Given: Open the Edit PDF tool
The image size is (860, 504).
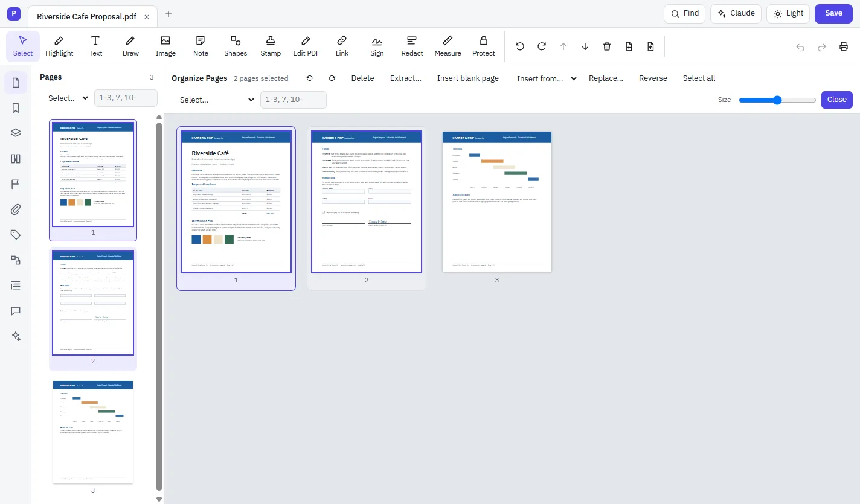Looking at the screenshot, I should [x=306, y=46].
